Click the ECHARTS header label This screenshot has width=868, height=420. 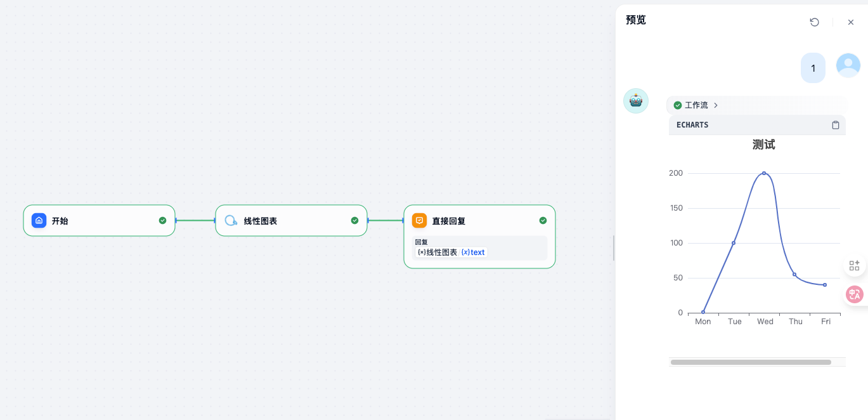click(692, 125)
